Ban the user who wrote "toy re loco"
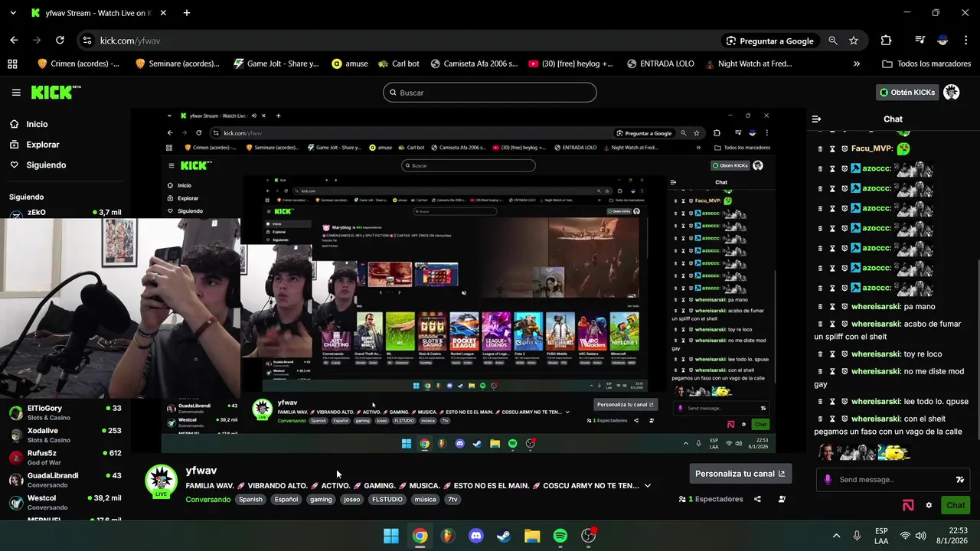The image size is (980, 551). (844, 354)
